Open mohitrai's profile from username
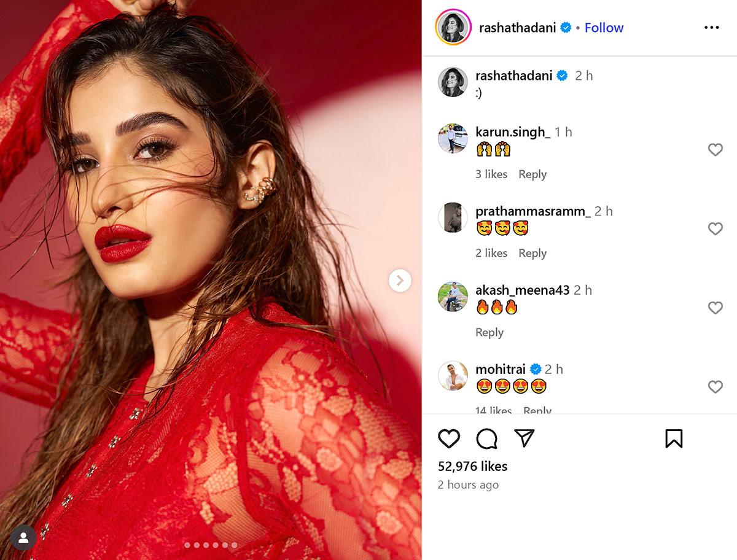The height and width of the screenshot is (560, 737). (x=500, y=369)
